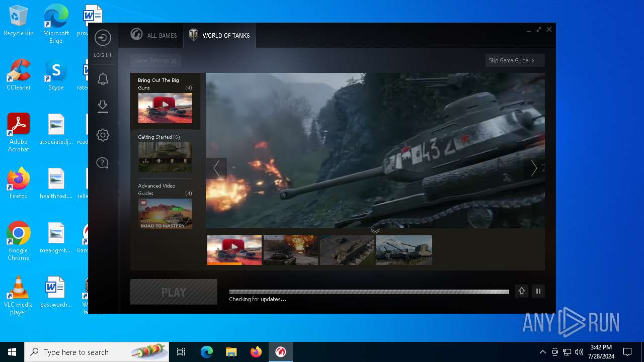Open Adobe Acrobat desktop shortcut
This screenshot has height=362, width=644.
tap(19, 133)
